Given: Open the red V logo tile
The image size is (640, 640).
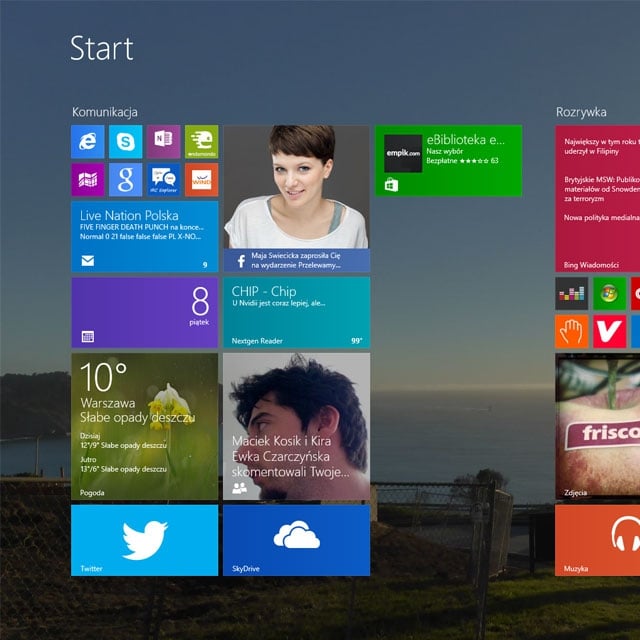Looking at the screenshot, I should pyautogui.click(x=610, y=331).
